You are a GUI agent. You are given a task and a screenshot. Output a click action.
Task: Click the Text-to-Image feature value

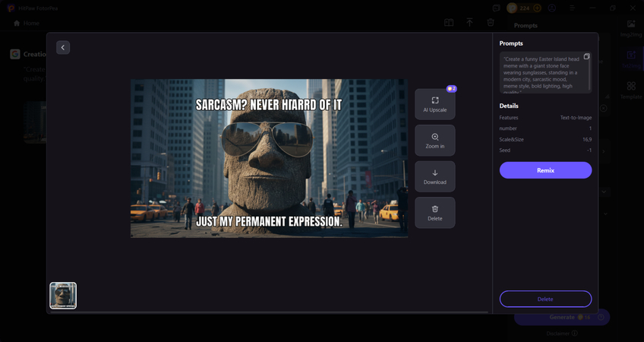click(576, 118)
